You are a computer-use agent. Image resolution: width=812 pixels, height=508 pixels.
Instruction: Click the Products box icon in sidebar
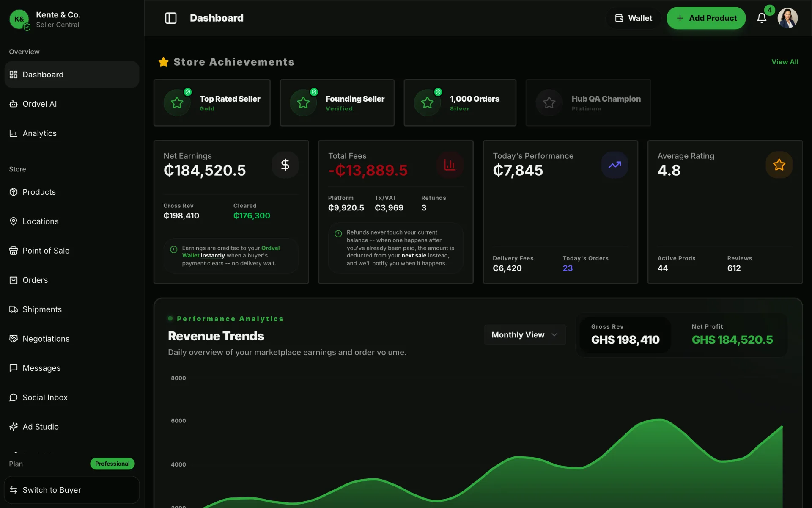point(14,192)
